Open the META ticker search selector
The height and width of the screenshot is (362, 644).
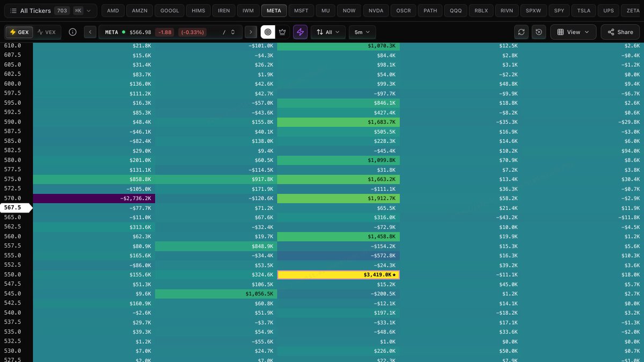170,32
